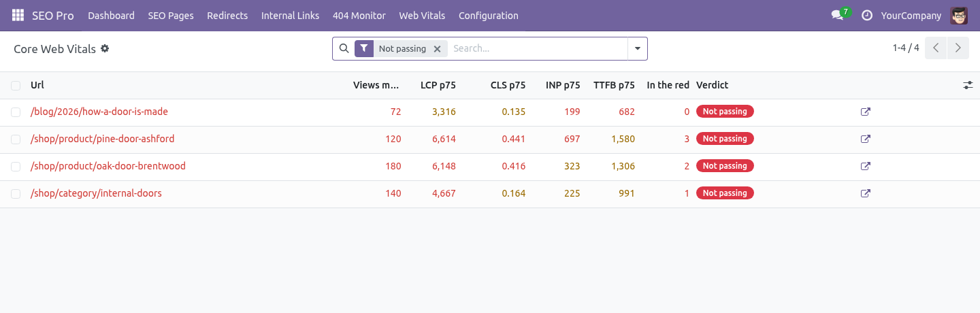This screenshot has height=313, width=980.
Task: Check the box for oak-door-brentwood row
Action: 16,166
